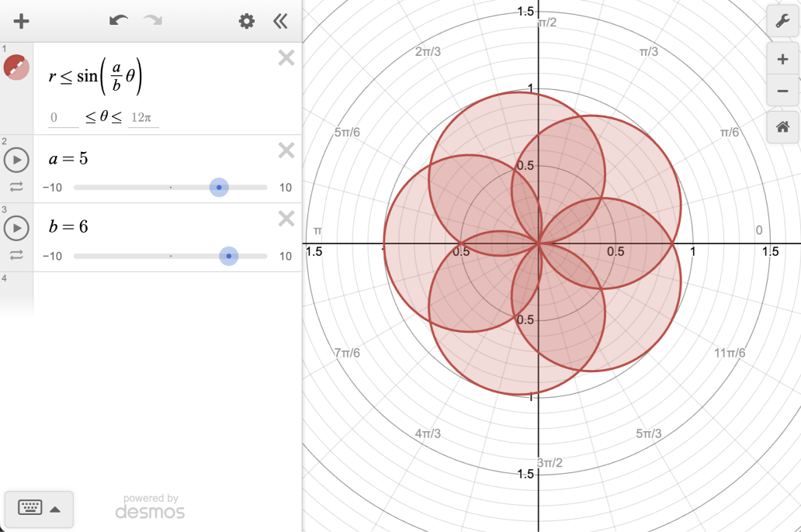Click the Add Item plus button
The image size is (801, 532).
tap(21, 21)
